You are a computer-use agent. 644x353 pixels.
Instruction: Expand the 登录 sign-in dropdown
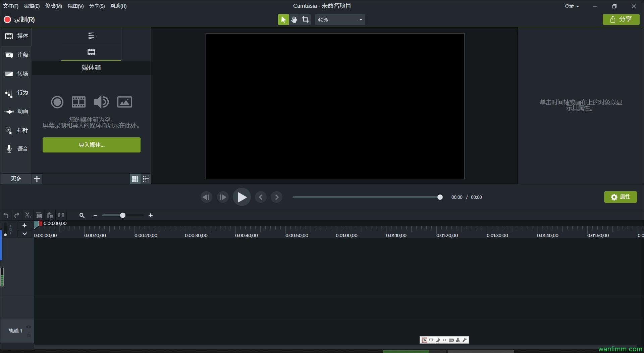[572, 6]
